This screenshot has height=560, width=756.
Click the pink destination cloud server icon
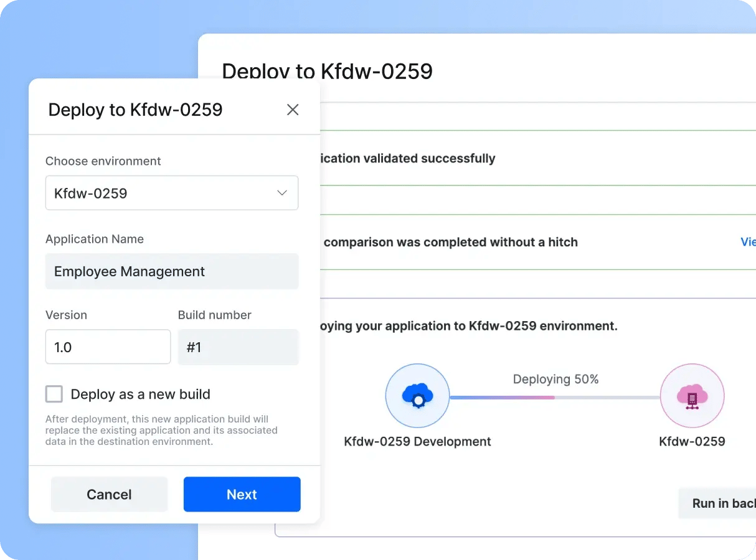point(692,396)
